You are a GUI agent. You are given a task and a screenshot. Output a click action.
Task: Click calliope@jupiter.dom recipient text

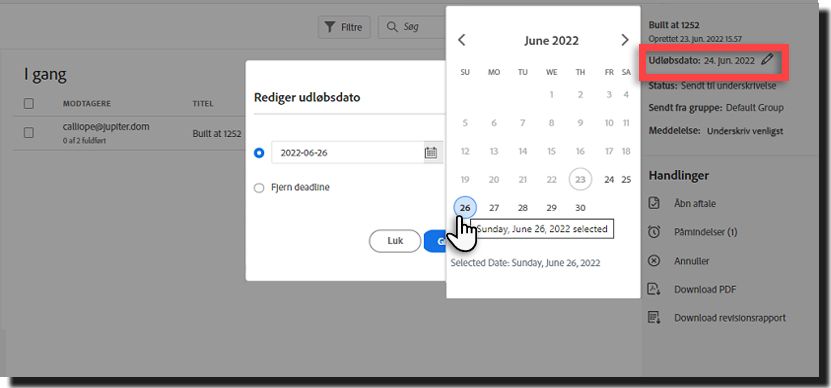point(106,127)
